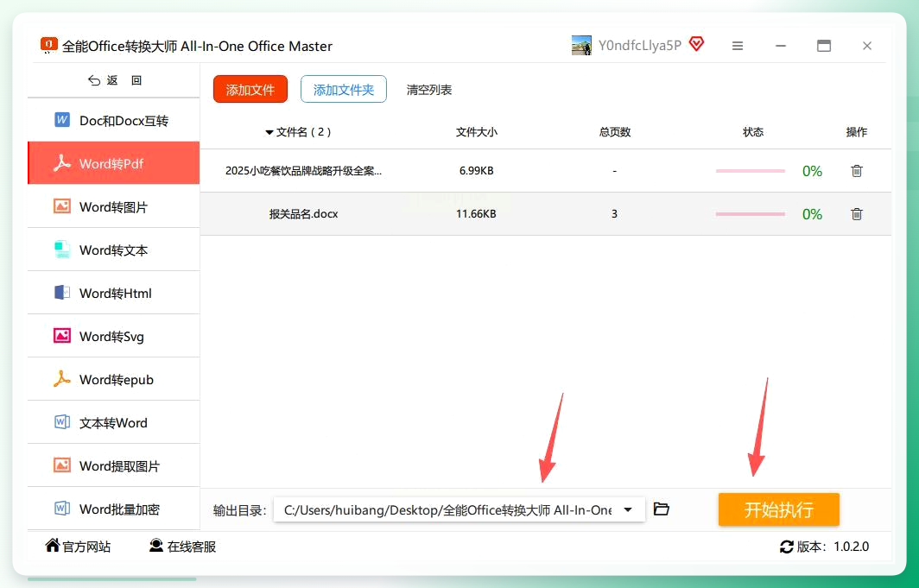Click the Word批量加密 icon
The height and width of the screenshot is (588, 919).
pos(62,509)
